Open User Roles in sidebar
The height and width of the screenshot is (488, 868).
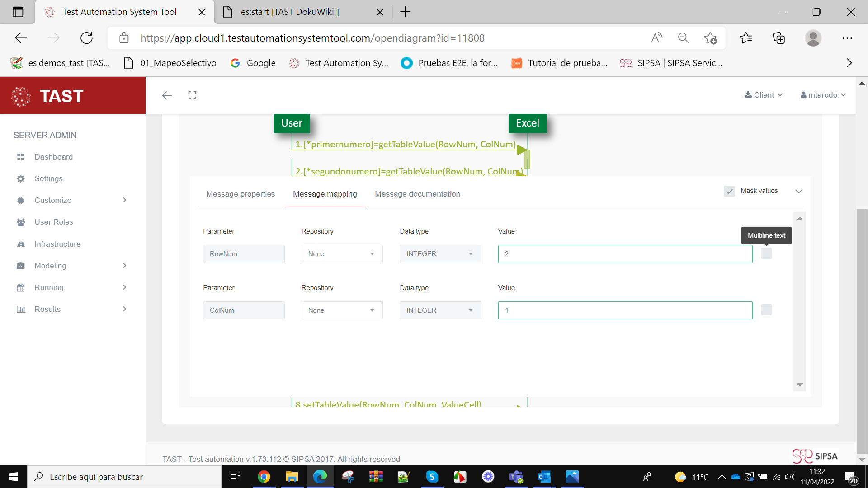click(53, 222)
